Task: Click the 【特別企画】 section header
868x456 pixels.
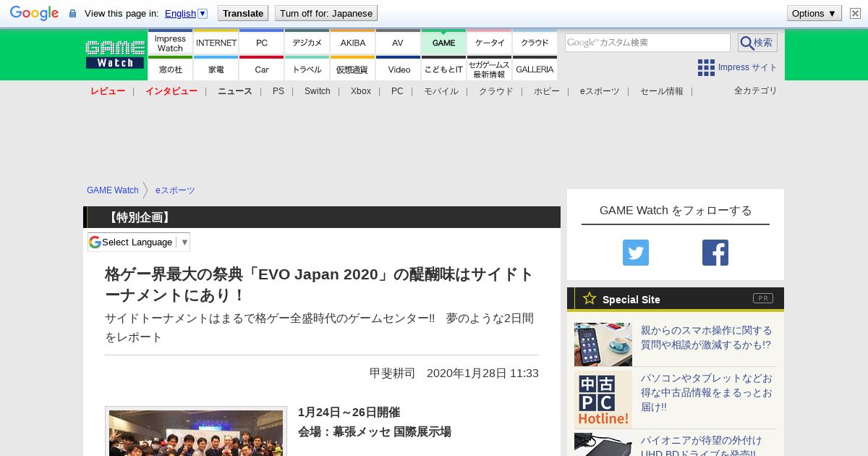Action: click(x=322, y=217)
